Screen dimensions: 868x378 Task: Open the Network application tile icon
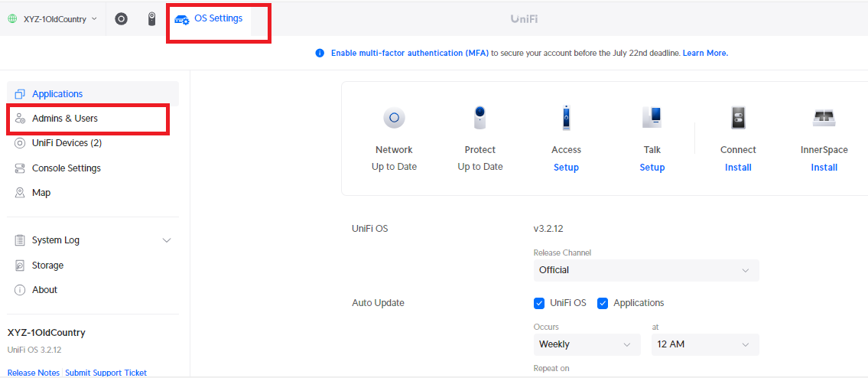[394, 118]
